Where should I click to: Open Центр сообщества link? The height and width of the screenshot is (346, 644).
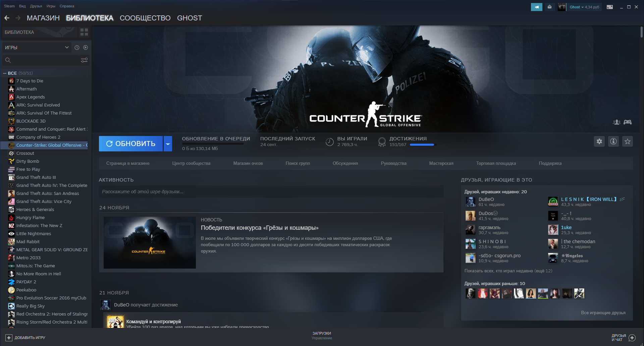[x=191, y=163]
